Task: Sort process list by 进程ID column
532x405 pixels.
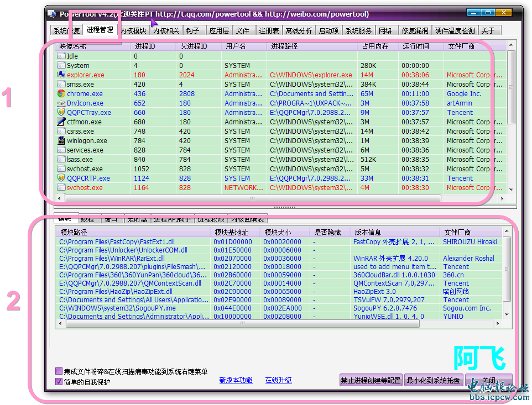Action: [153, 46]
